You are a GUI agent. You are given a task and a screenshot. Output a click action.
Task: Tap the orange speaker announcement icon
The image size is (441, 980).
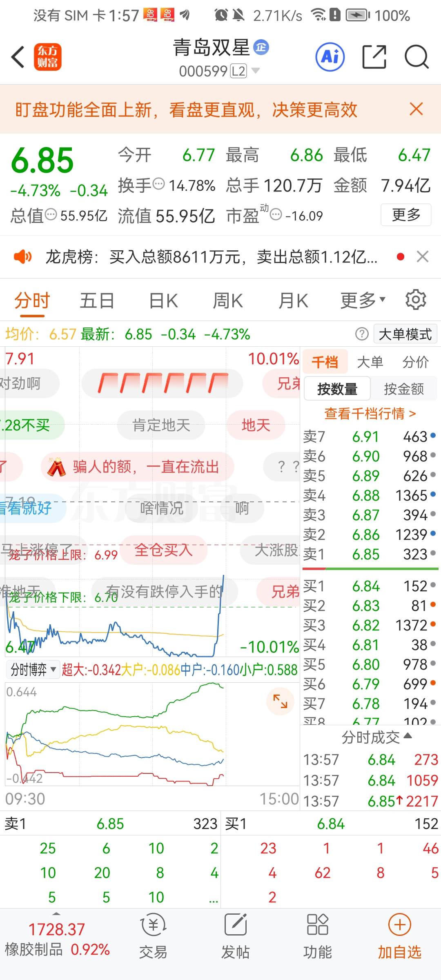pos(22,257)
